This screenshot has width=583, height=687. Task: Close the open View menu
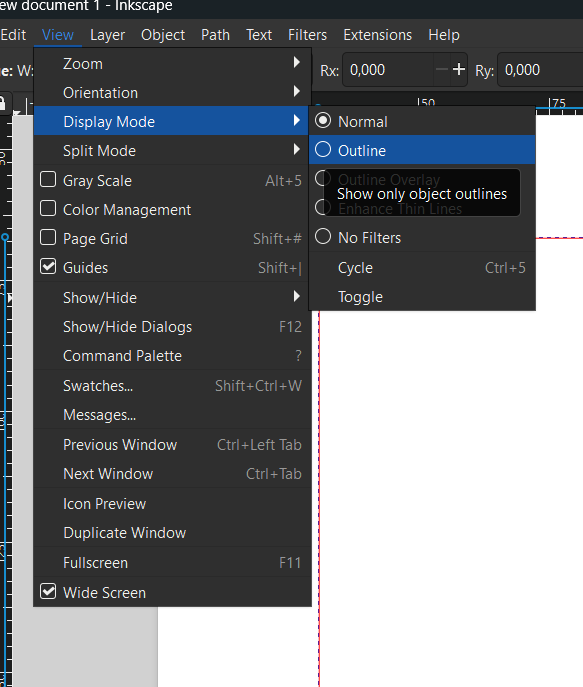(x=57, y=35)
